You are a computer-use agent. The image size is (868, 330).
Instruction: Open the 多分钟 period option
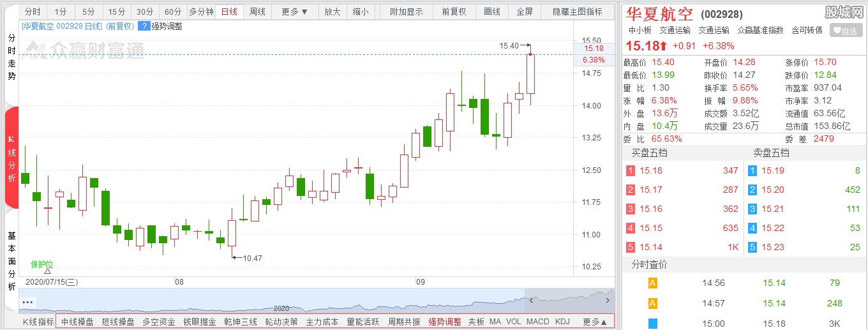(x=201, y=11)
